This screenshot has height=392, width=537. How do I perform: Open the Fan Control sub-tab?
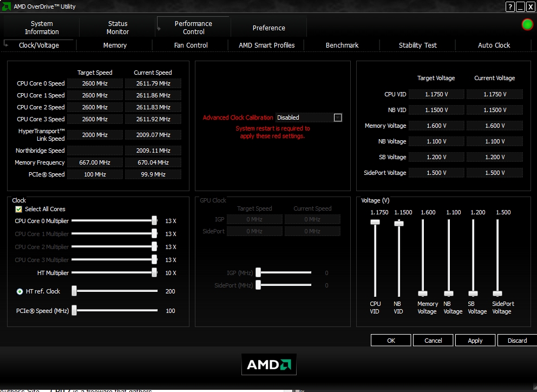[x=191, y=45]
